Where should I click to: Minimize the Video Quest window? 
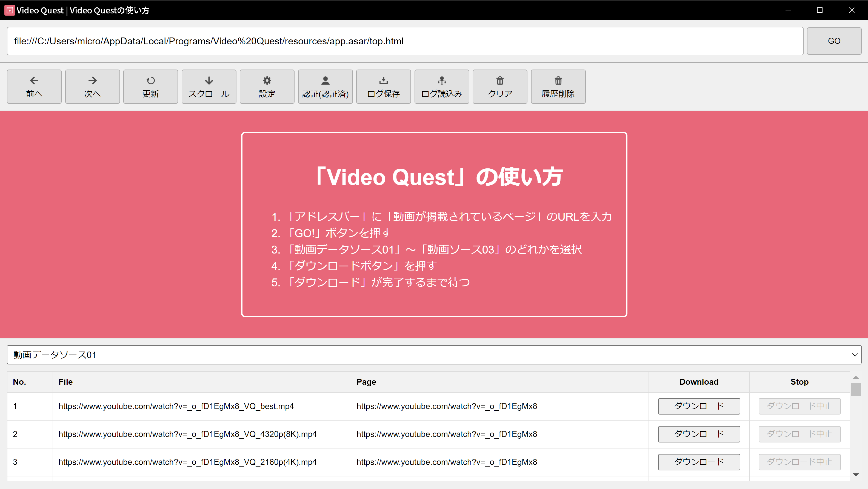tap(788, 10)
